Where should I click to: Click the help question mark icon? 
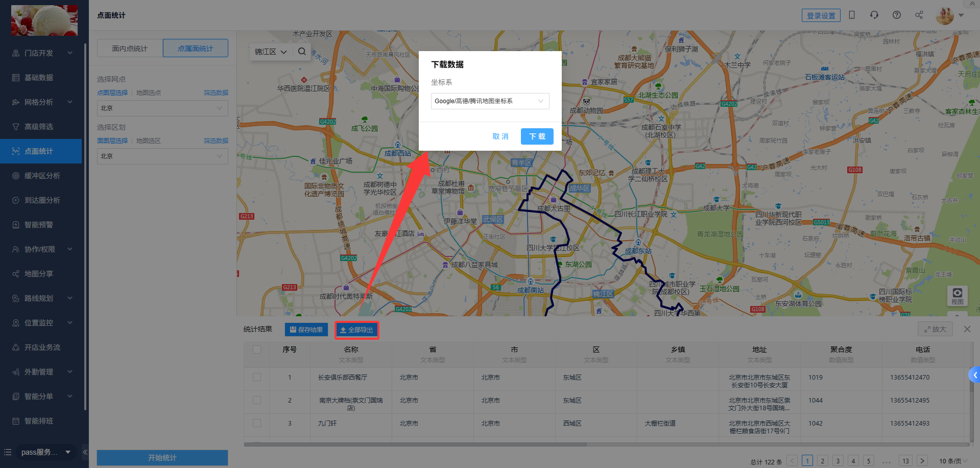click(896, 15)
